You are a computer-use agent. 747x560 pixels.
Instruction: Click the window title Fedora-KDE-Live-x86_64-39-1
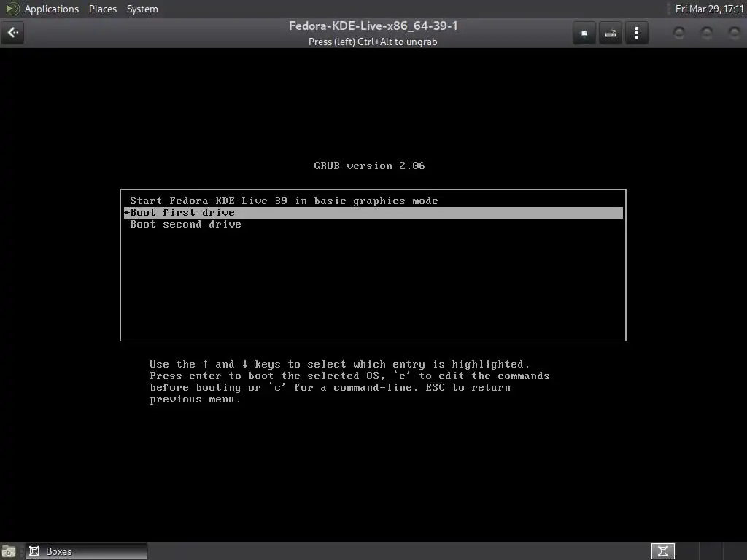click(373, 26)
